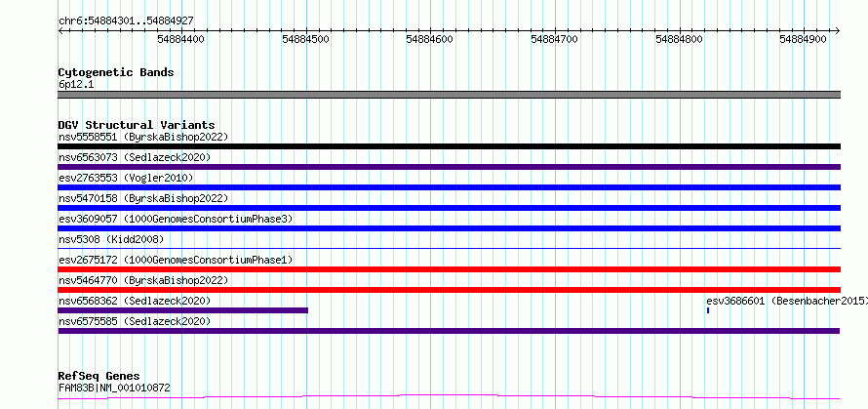Viewport: 868px width, 409px height.
Task: Click the chr6:54884301..54884927 coordinate label
Action: (126, 21)
